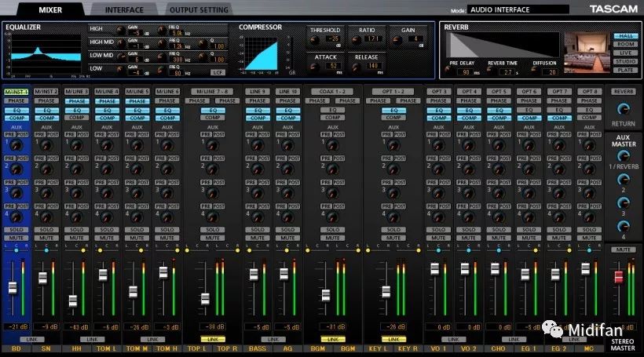Click the compressor RATIO knob
This screenshot has width=644, height=357.
pos(356,41)
